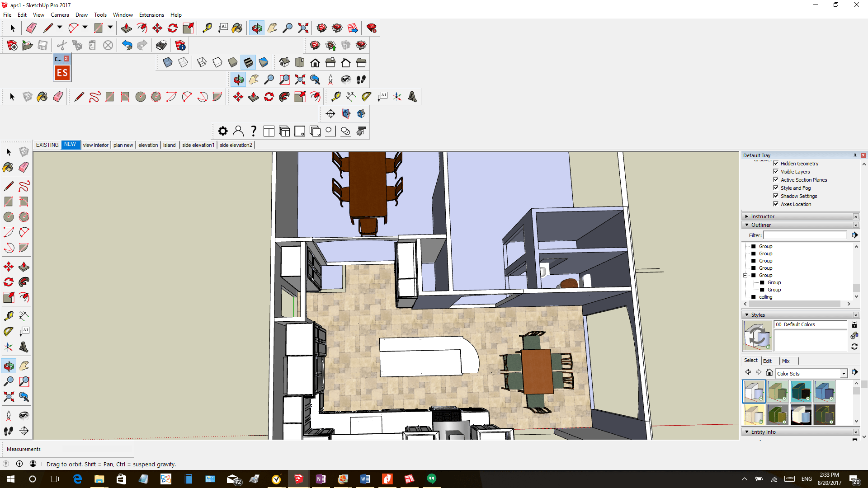Image resolution: width=868 pixels, height=488 pixels.
Task: Collapse the expanded Group tree node
Action: (745, 275)
